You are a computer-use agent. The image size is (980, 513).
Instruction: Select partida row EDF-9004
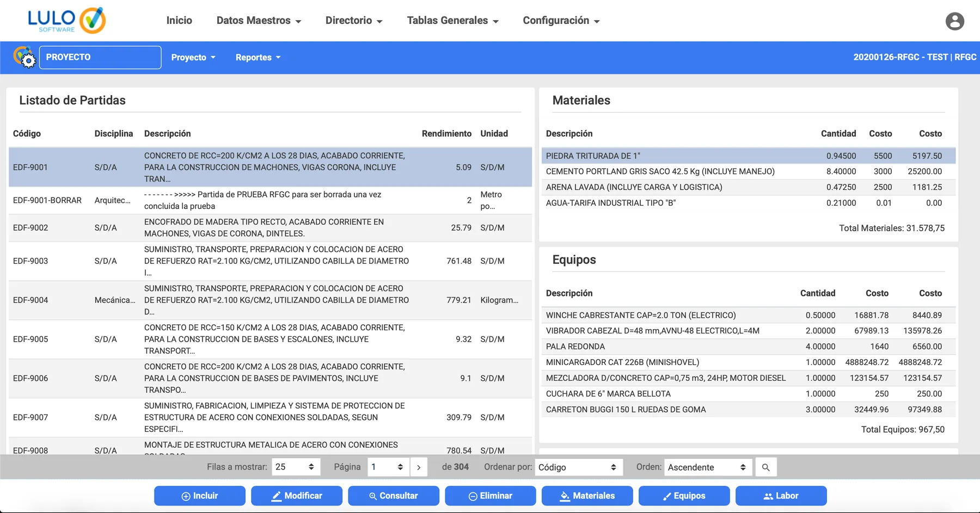click(x=270, y=300)
